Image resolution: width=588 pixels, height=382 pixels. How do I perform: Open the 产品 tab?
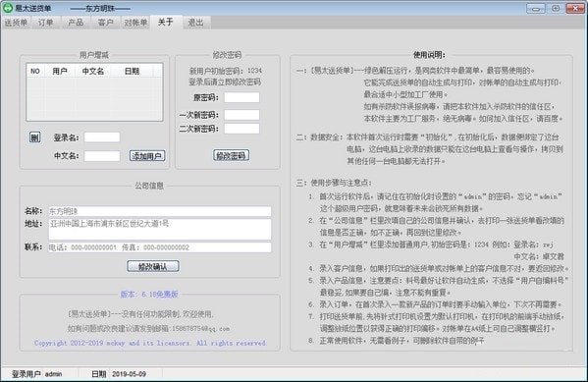(x=76, y=23)
